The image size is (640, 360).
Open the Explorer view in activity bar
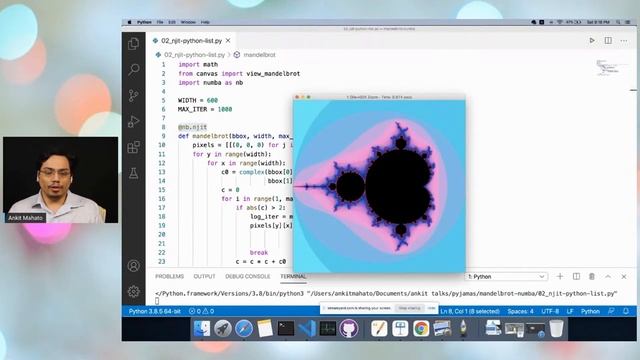[133, 44]
